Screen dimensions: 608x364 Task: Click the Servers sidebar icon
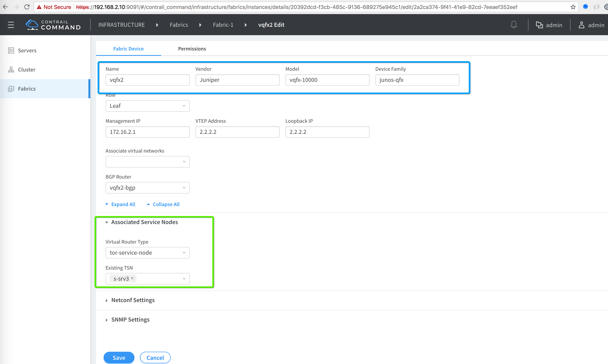tap(11, 50)
